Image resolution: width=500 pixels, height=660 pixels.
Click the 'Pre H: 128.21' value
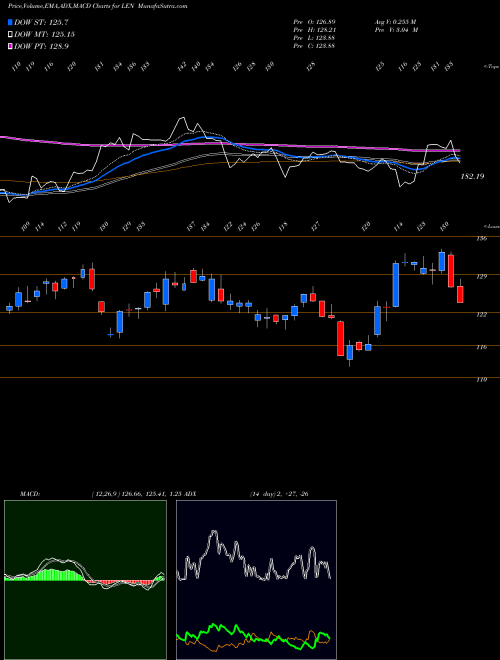click(x=314, y=30)
